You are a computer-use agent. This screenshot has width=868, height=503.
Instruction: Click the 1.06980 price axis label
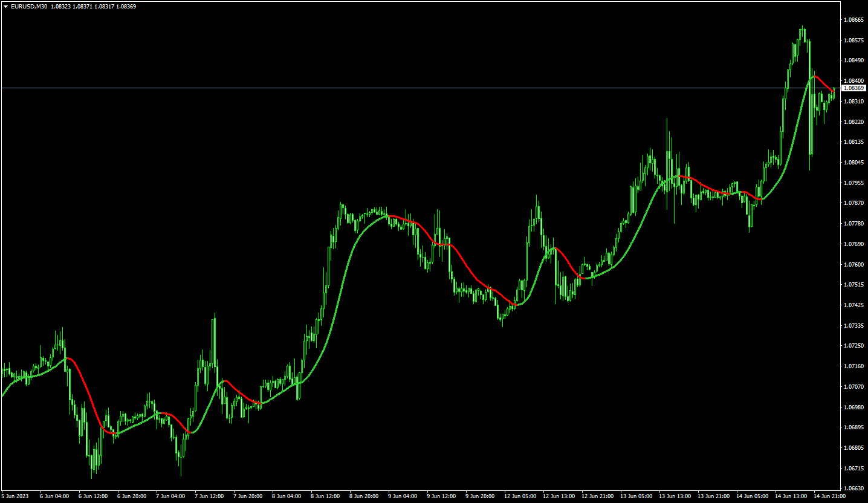click(x=853, y=407)
